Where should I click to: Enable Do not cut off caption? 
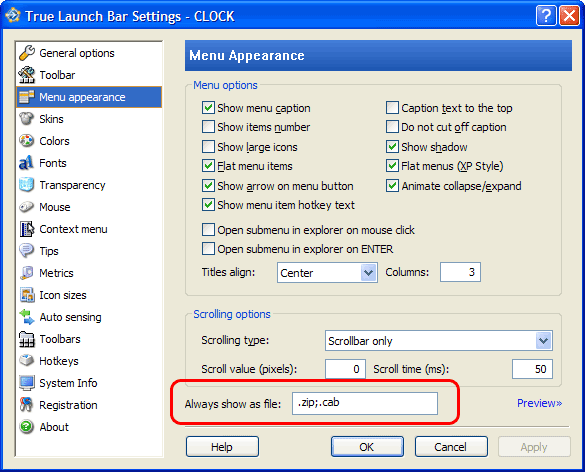pos(392,127)
